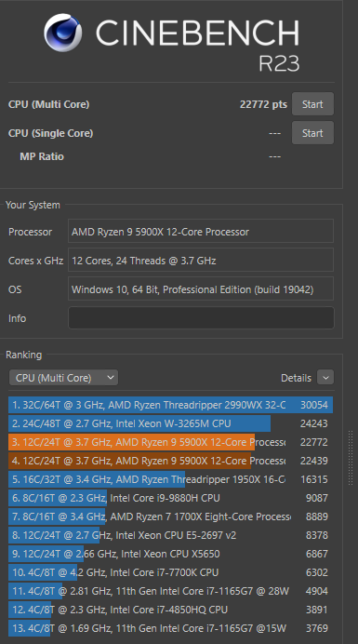Select ranking row 6 Intel Core i9-9880H

point(170,498)
